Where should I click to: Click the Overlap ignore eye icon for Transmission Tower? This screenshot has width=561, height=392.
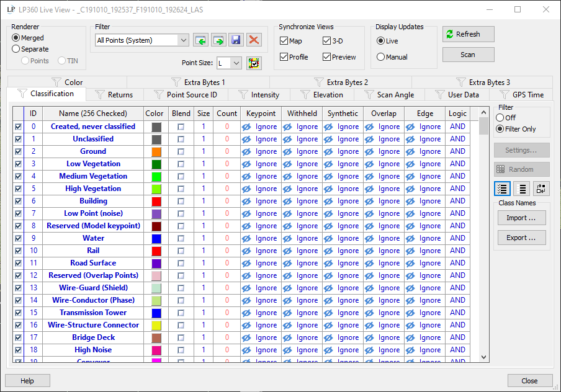tap(369, 313)
